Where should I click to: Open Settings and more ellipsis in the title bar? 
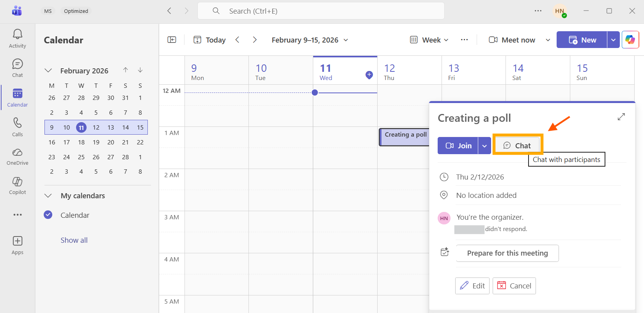(x=538, y=11)
